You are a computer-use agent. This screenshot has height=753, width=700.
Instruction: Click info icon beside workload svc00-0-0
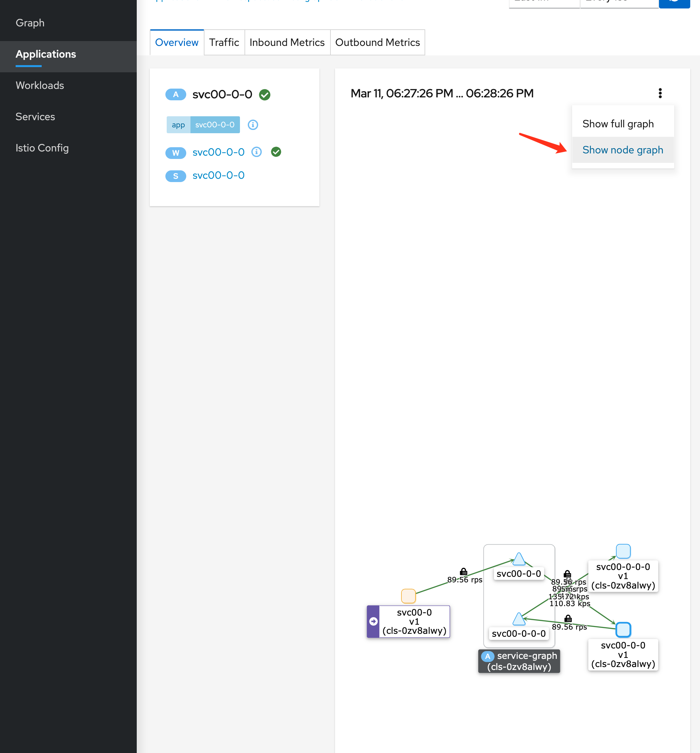click(x=257, y=152)
